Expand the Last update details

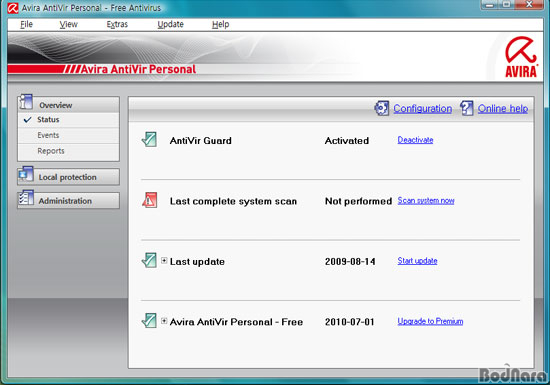pyautogui.click(x=164, y=261)
